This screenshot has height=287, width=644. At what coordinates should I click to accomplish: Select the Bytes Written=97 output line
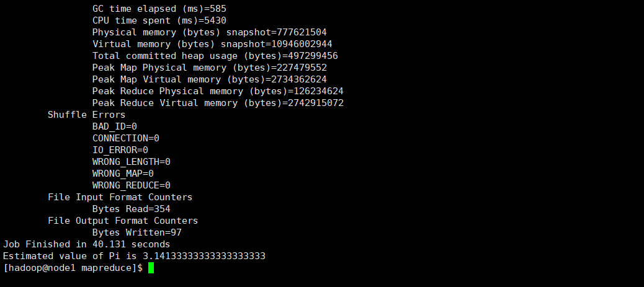(x=136, y=232)
